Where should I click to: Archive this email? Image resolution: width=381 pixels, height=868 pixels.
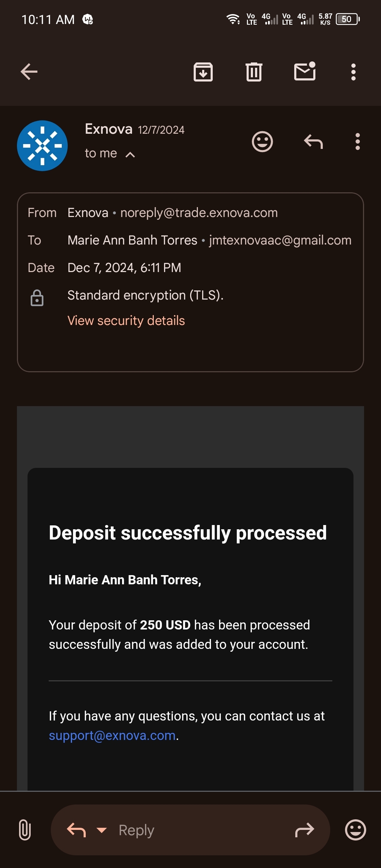(x=203, y=72)
